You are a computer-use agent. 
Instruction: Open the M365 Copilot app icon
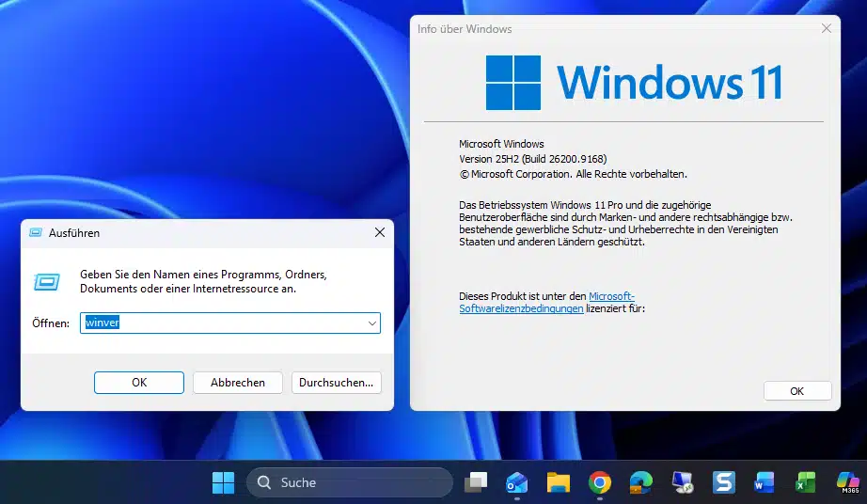click(x=847, y=482)
